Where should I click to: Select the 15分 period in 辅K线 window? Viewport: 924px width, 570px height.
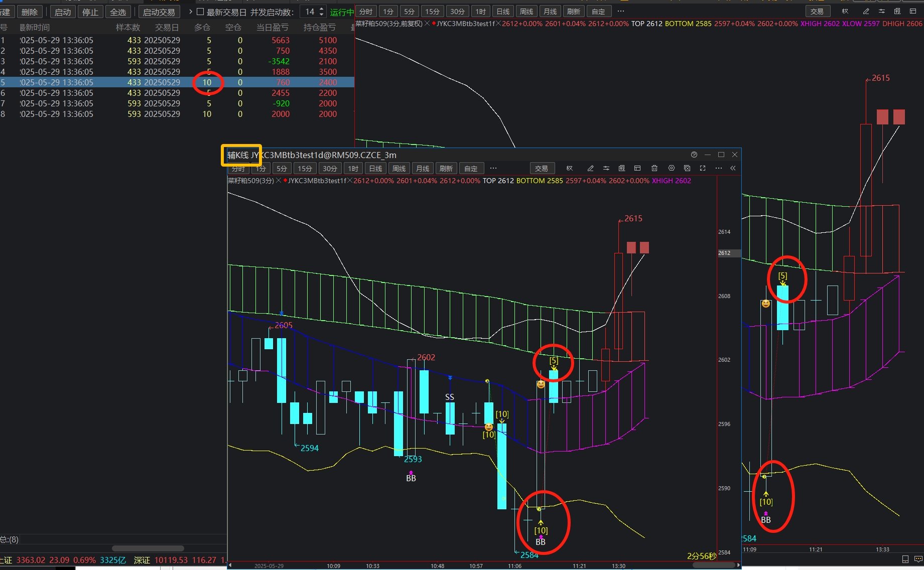(305, 169)
